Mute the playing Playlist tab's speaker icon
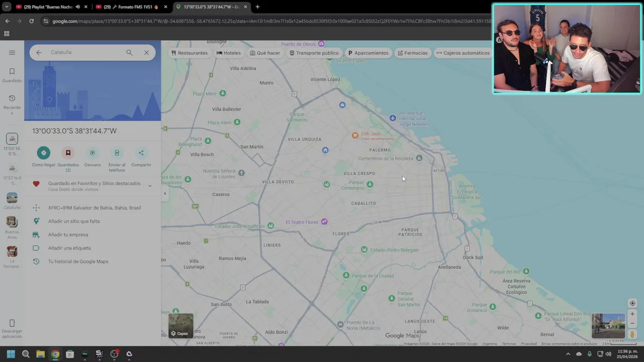This screenshot has width=644, height=362. 77,7
